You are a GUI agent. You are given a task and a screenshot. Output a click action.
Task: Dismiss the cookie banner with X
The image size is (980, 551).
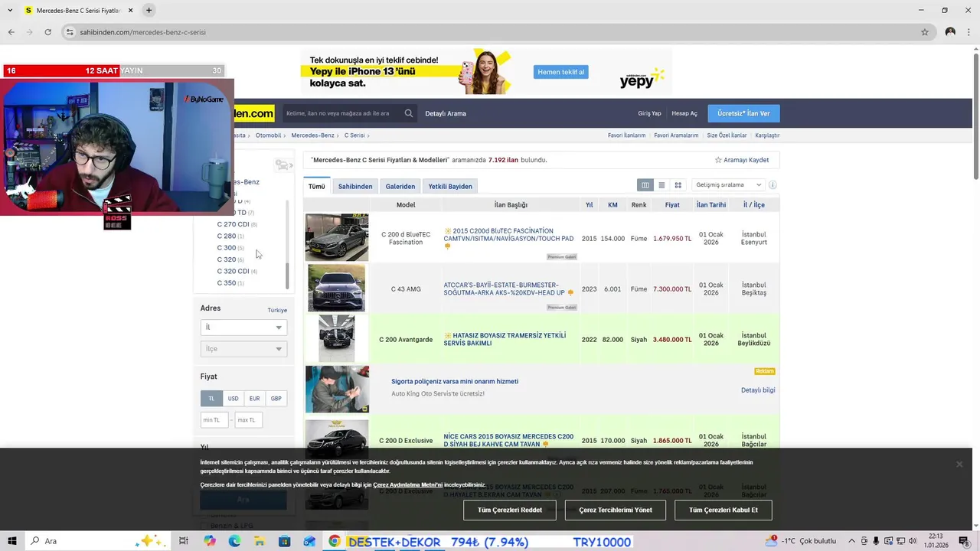[x=959, y=464]
